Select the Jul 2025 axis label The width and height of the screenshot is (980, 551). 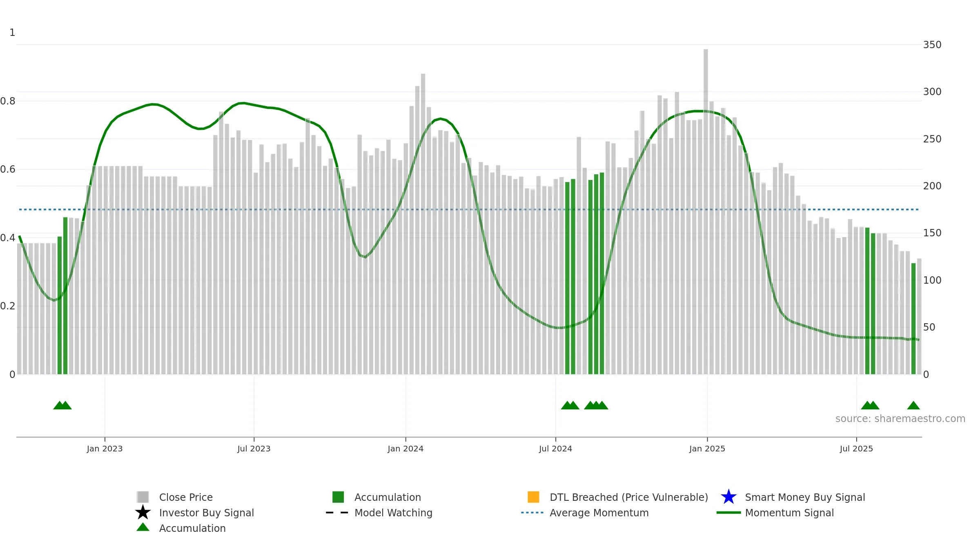point(856,449)
